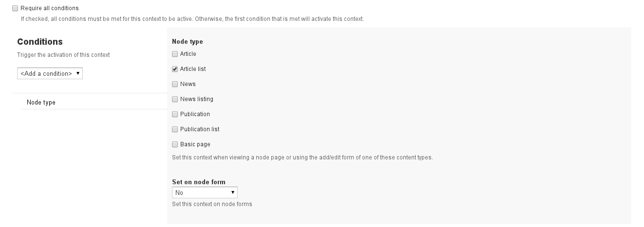Select the Node type condition row

coord(95,102)
